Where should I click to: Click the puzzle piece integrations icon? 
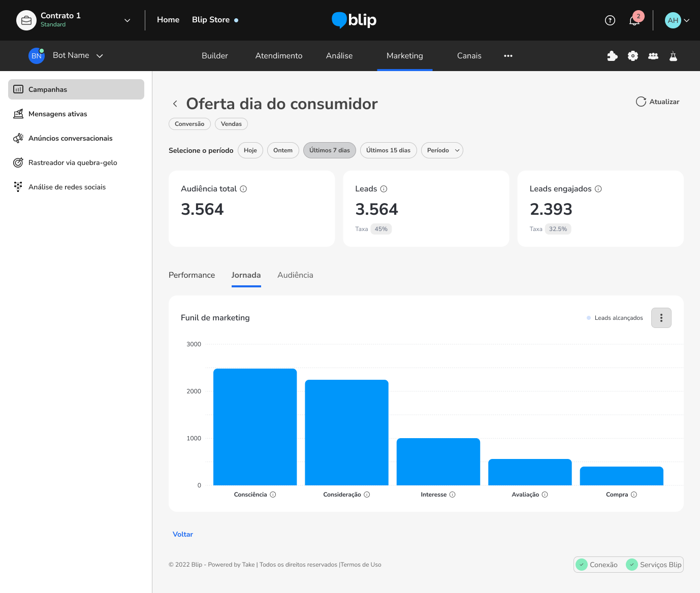pyautogui.click(x=612, y=56)
